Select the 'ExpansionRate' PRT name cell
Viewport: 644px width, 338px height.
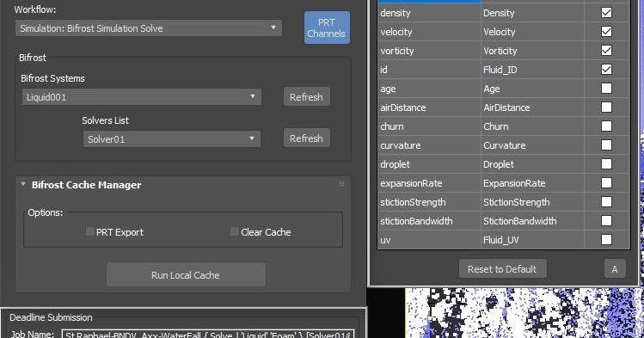point(532,182)
